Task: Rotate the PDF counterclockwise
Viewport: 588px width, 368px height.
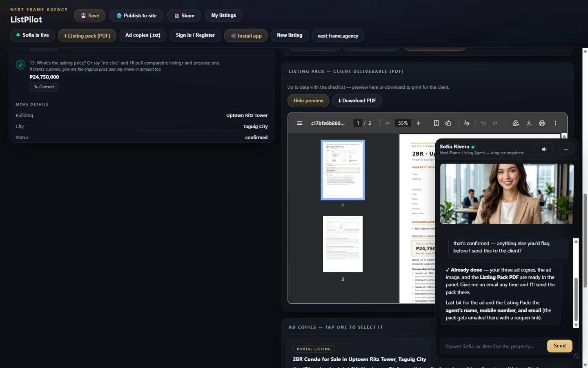Action: pos(448,123)
